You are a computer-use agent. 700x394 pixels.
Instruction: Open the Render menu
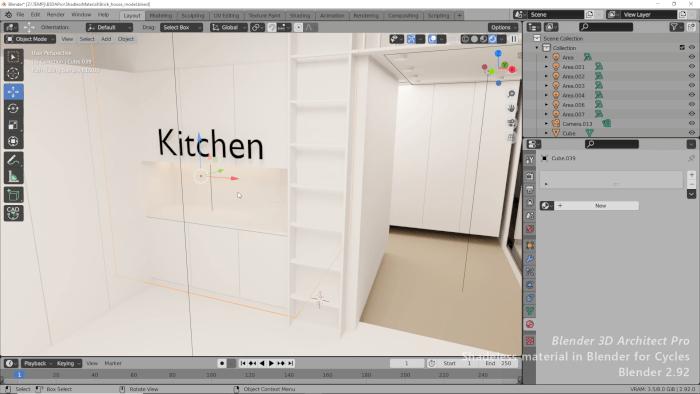(x=55, y=15)
